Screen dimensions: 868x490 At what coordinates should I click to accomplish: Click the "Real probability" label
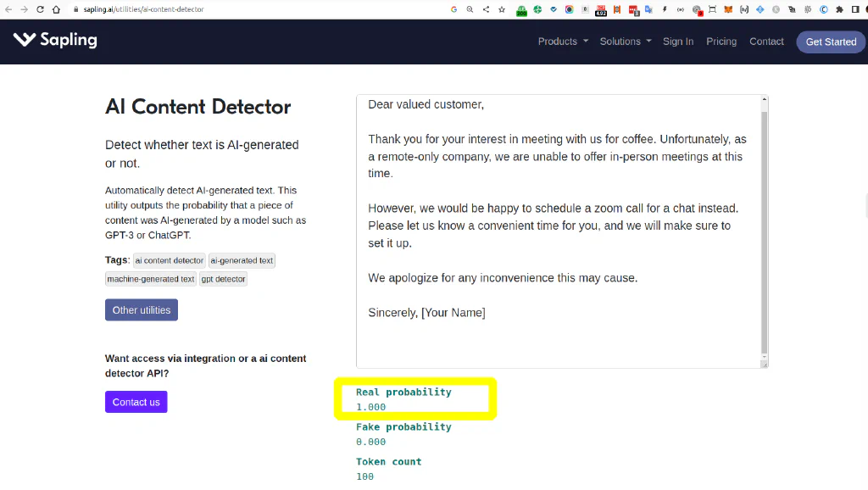pos(403,392)
